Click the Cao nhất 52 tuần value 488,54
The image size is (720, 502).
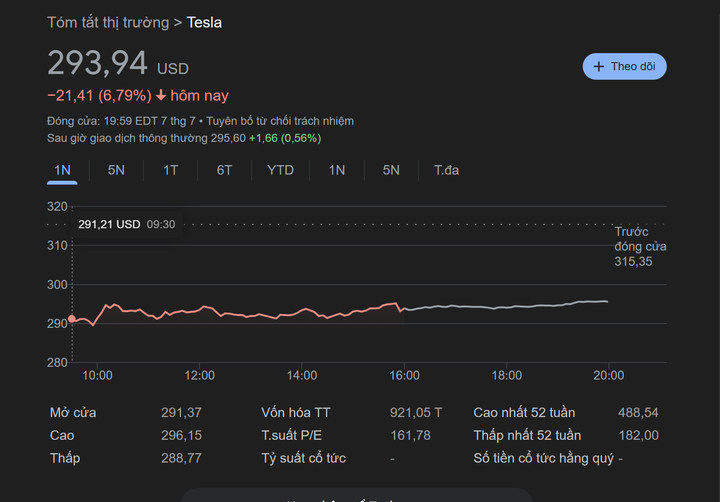(x=638, y=412)
